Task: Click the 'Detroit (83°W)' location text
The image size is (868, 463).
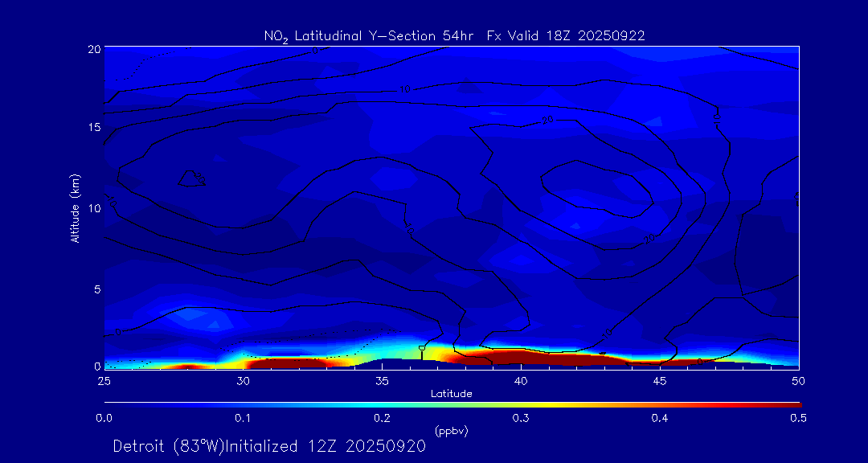Action: 168,446
